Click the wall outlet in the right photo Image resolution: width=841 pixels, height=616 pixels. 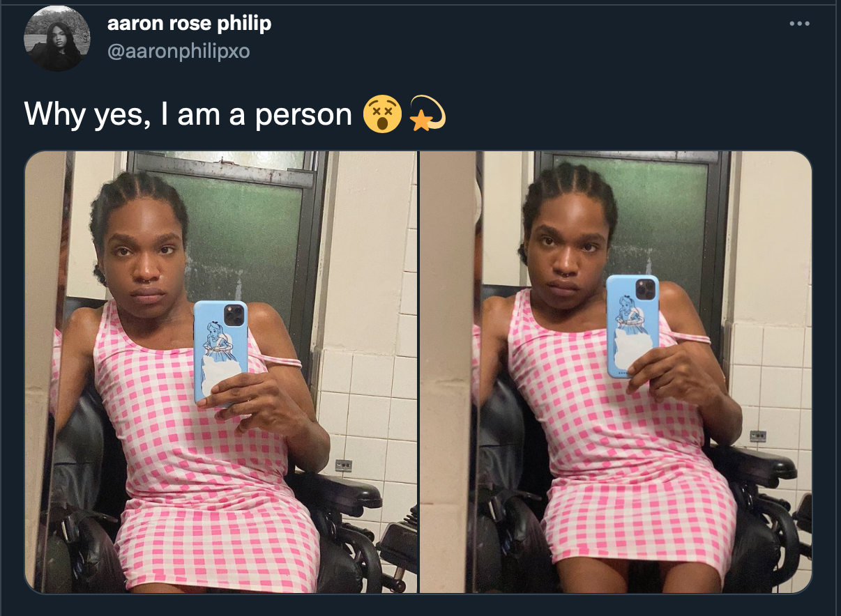tap(758, 436)
